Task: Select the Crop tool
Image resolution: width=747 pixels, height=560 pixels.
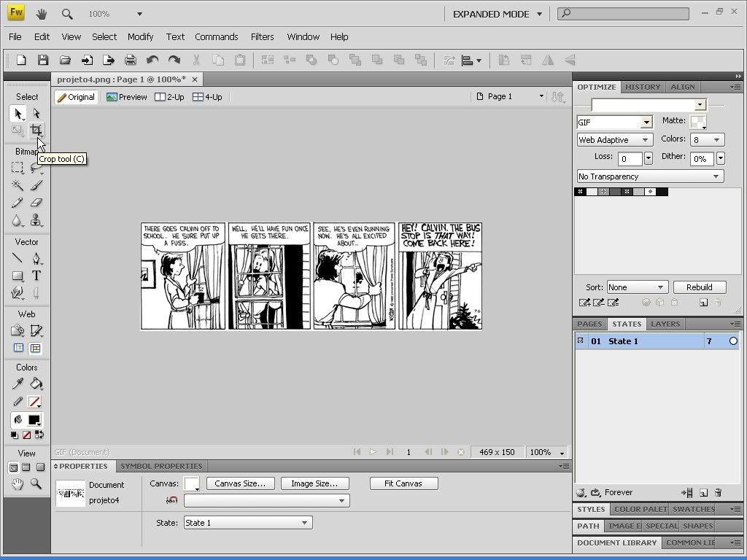Action: click(x=36, y=130)
